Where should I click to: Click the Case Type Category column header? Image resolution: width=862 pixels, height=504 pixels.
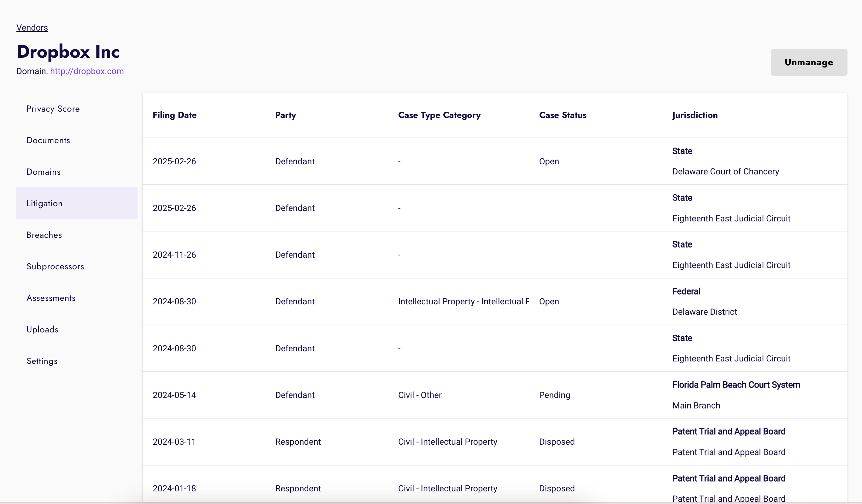(x=439, y=115)
